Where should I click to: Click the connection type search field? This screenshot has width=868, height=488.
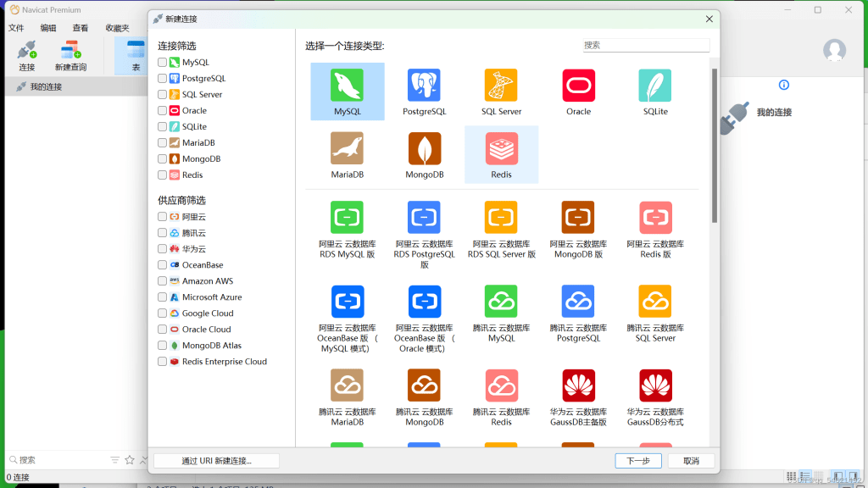point(646,45)
